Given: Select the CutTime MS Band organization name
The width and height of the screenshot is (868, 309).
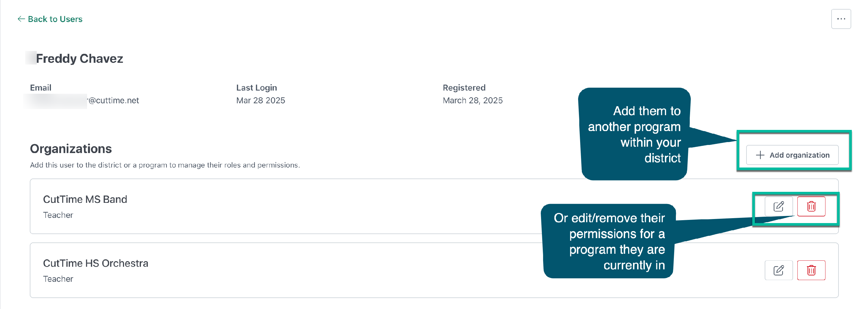Looking at the screenshot, I should tap(85, 199).
